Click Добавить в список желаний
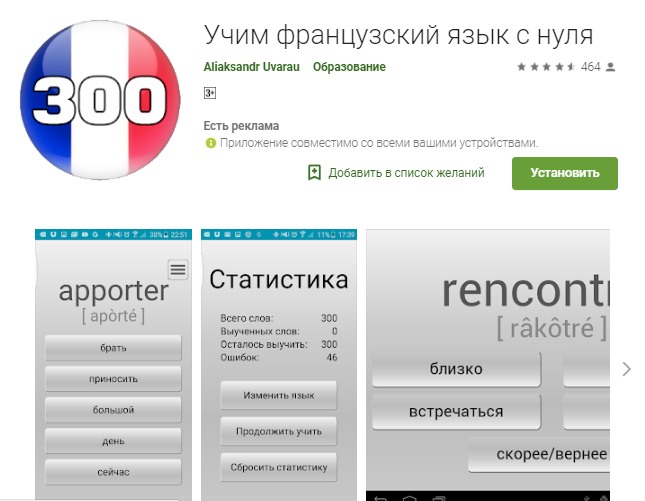The image size is (645, 501). pos(406,173)
